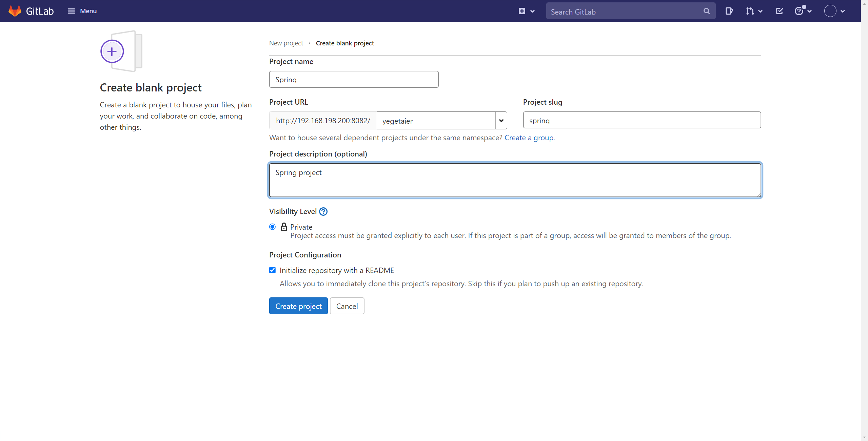Click into the Project slug field
The image size is (868, 441).
[x=642, y=120]
